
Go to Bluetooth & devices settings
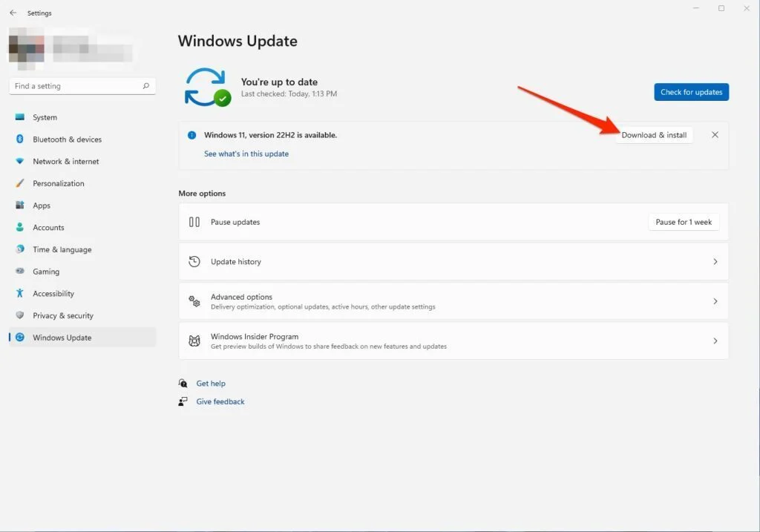82,139
